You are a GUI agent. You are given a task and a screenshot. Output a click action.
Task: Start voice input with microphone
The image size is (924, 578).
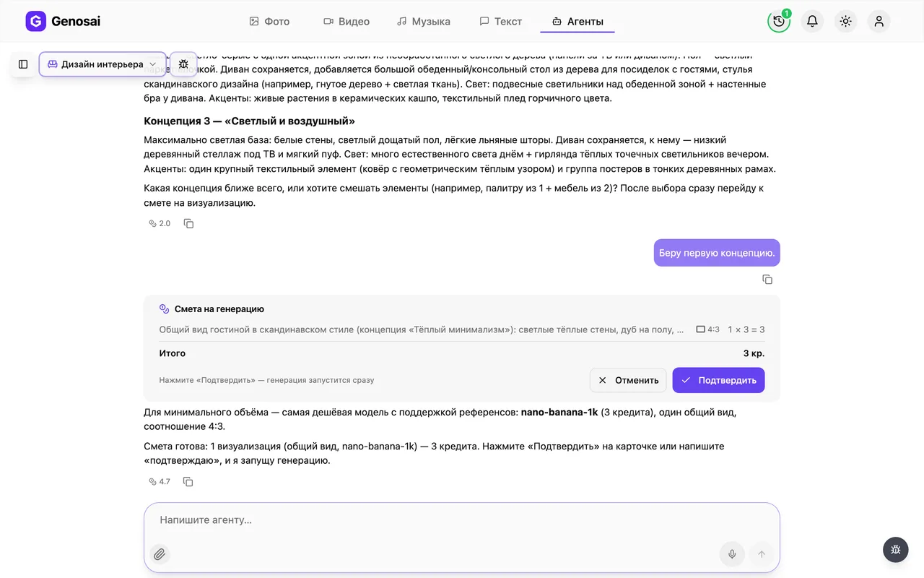tap(732, 554)
